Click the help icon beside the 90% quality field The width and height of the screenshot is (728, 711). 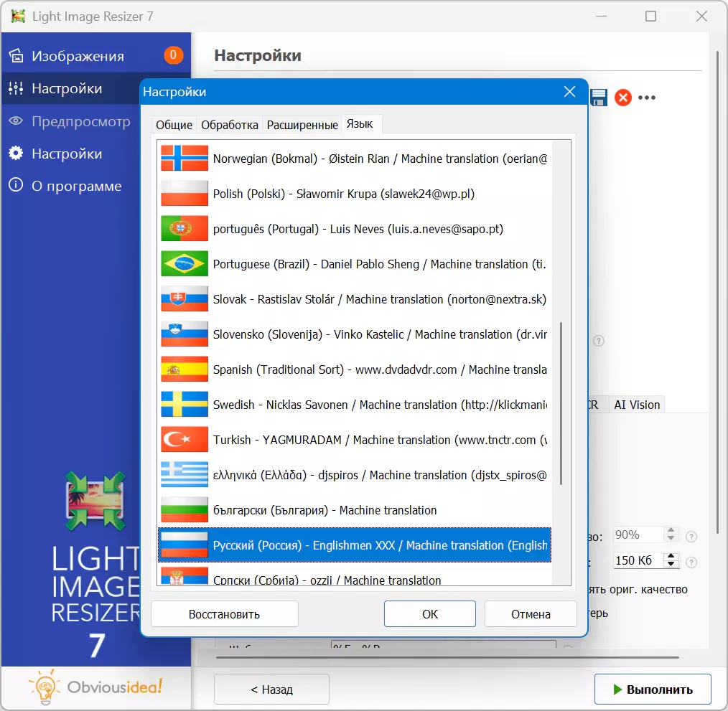(x=691, y=537)
